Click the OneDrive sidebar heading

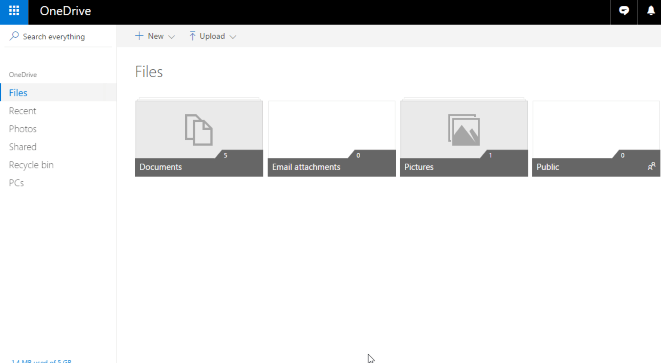coord(23,75)
